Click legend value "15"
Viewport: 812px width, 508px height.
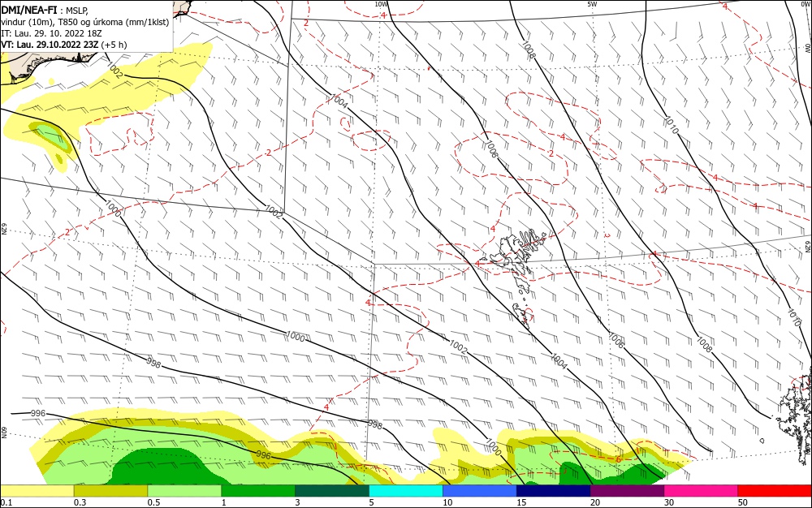521,502
